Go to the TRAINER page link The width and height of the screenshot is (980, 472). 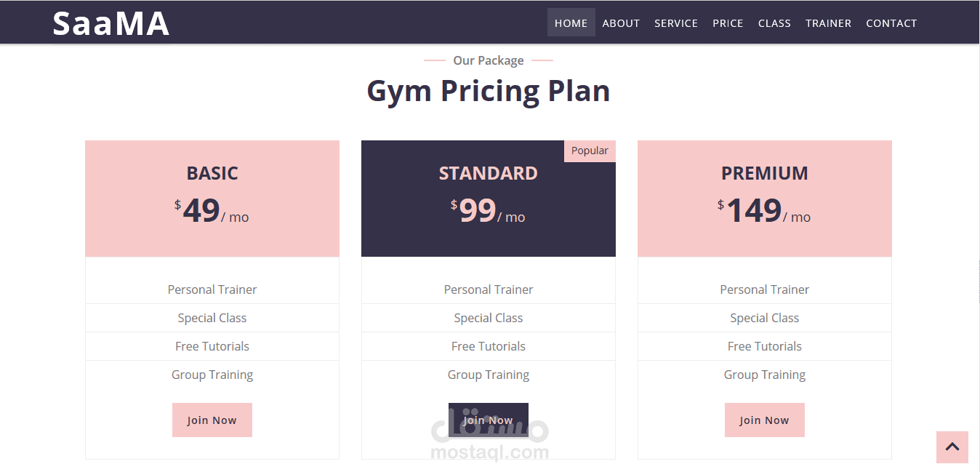click(828, 23)
